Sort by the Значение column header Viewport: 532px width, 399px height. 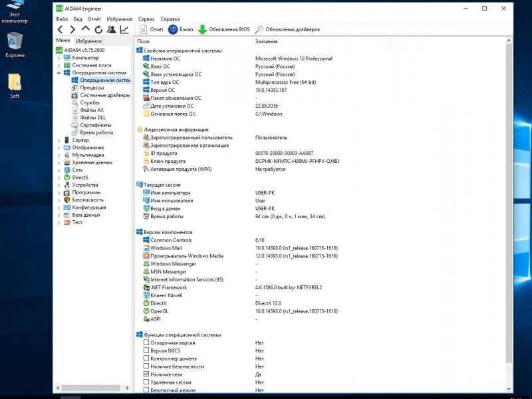[x=322, y=41]
